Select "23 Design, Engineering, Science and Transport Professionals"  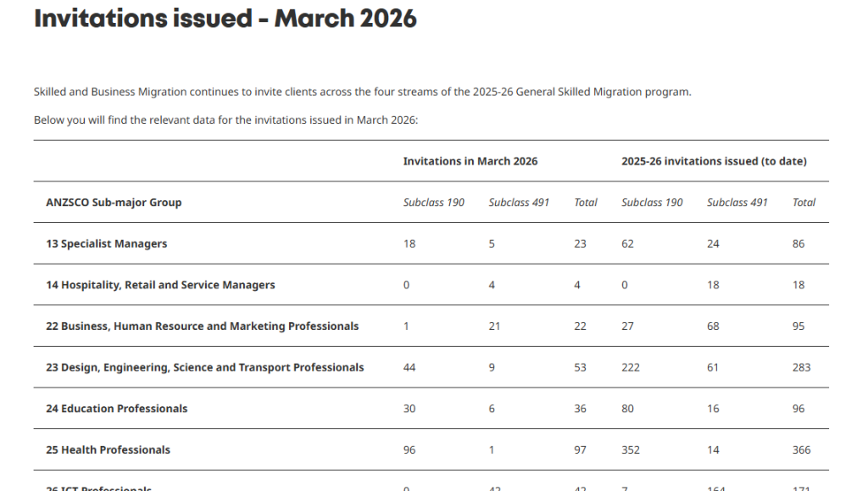[x=205, y=367]
